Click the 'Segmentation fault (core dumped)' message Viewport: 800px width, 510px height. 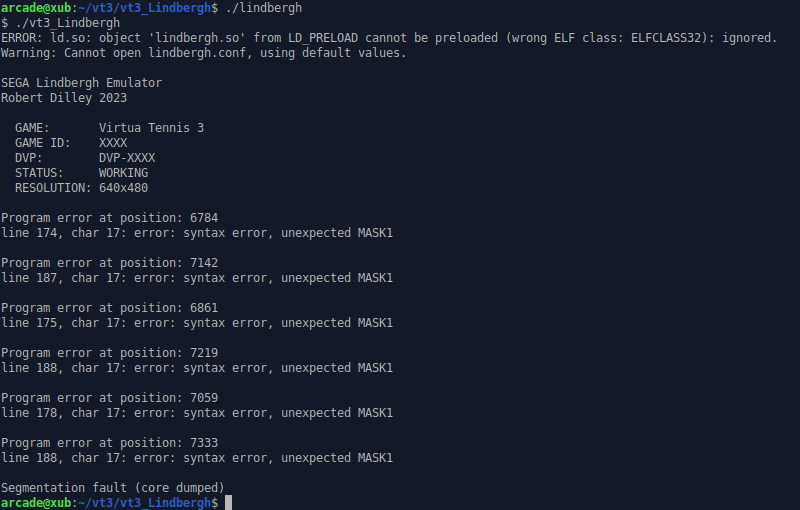coord(113,488)
